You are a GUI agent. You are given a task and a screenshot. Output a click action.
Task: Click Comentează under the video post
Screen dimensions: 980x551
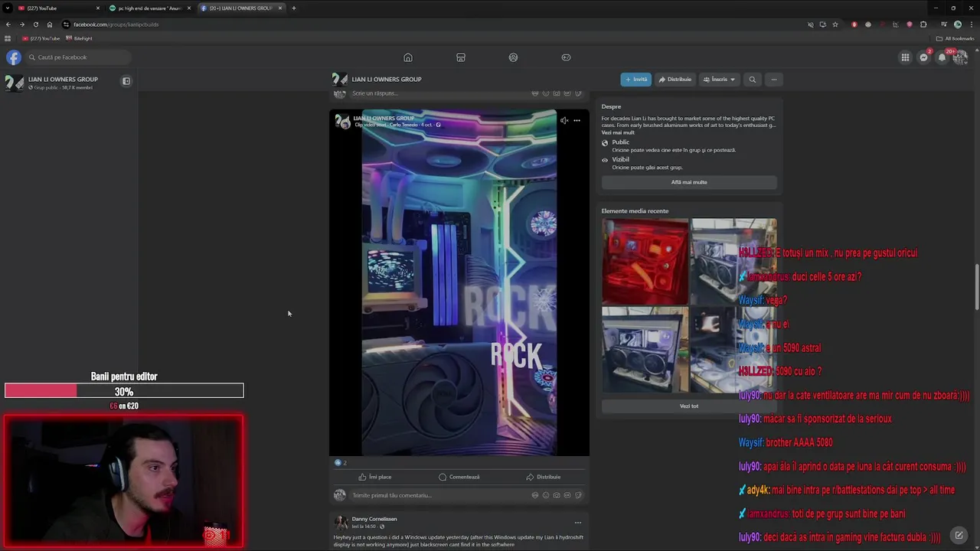(459, 477)
